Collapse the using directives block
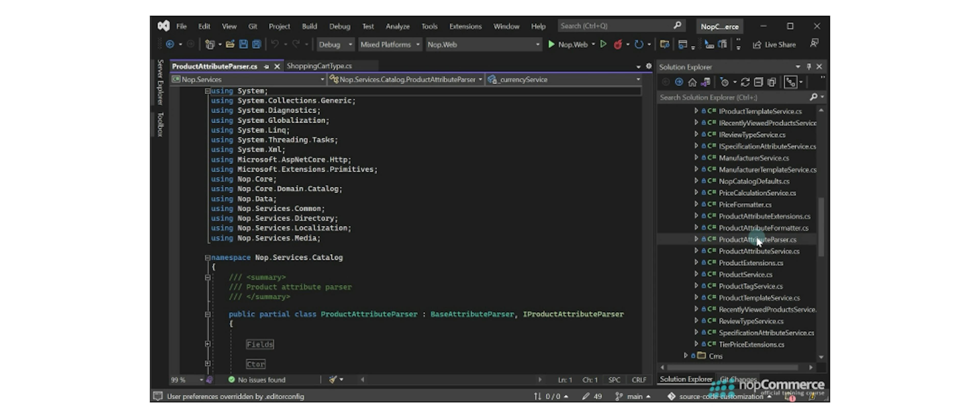 208,91
